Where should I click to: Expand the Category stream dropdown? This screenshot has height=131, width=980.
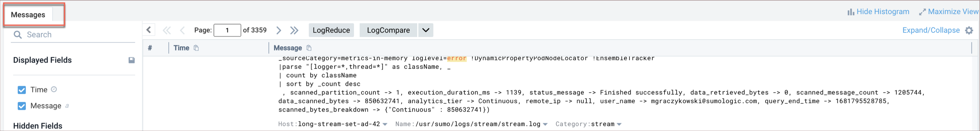tap(619, 124)
